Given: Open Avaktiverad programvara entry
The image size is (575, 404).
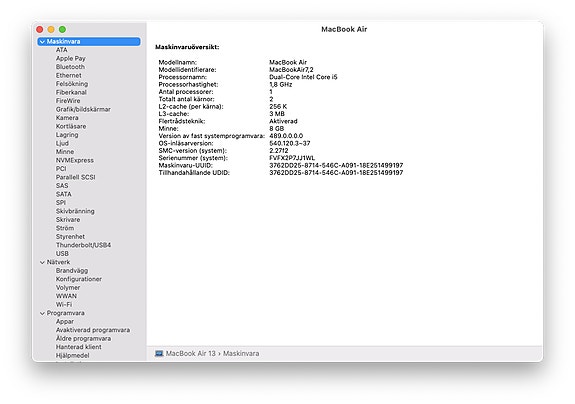Looking at the screenshot, I should (93, 330).
